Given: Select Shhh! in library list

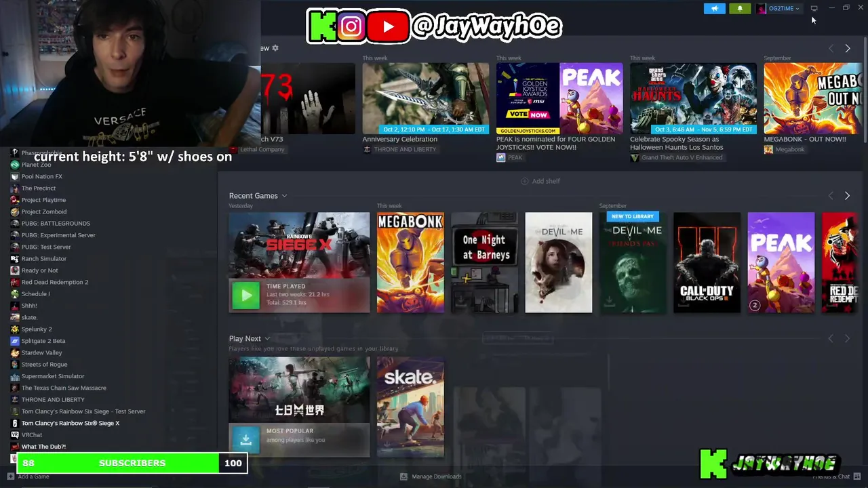Looking at the screenshot, I should point(29,306).
